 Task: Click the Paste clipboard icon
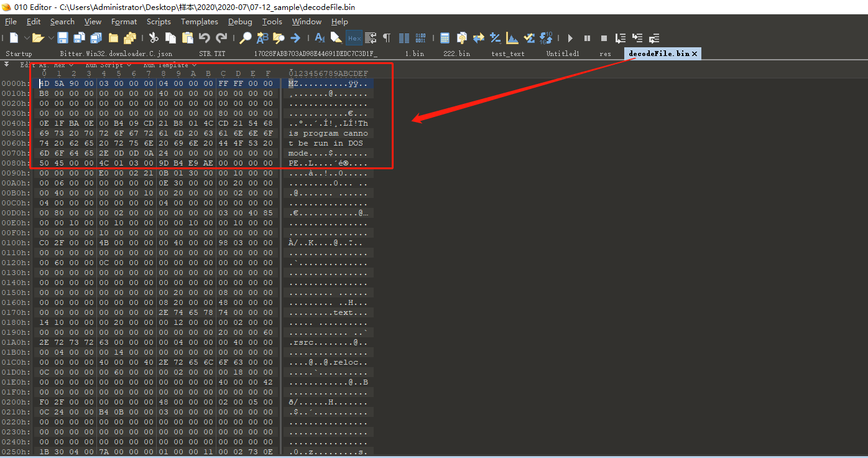(187, 38)
